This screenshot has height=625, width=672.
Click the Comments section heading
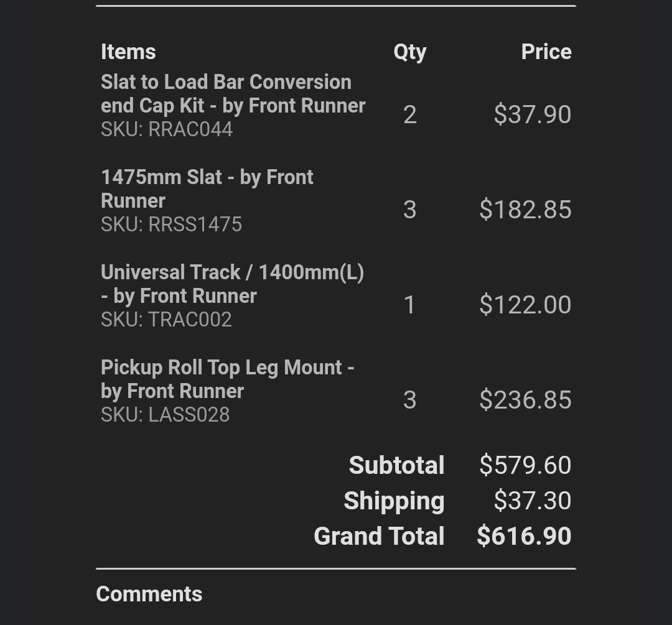coord(149,594)
